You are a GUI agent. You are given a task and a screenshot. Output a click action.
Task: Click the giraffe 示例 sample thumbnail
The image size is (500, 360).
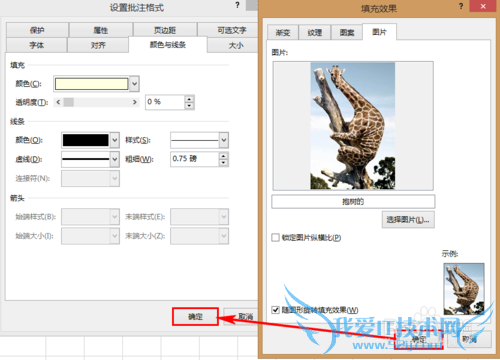tap(464, 289)
